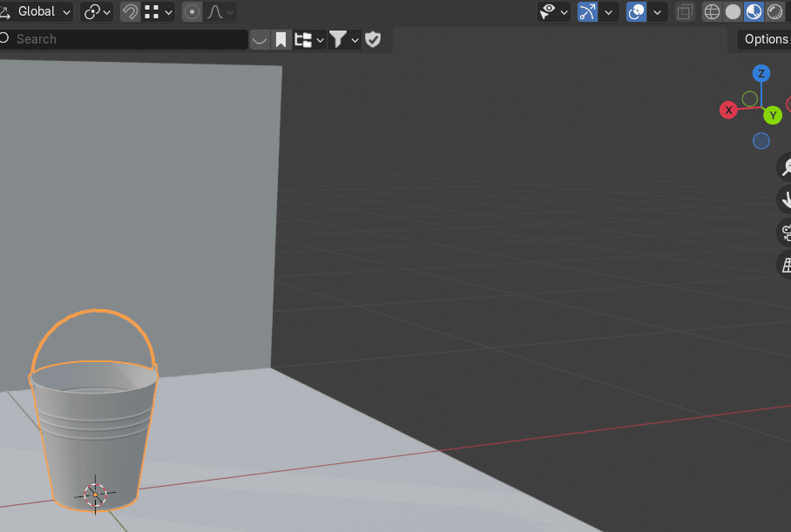This screenshot has width=791, height=532.
Task: Switch to solid viewport shading
Action: (x=733, y=12)
